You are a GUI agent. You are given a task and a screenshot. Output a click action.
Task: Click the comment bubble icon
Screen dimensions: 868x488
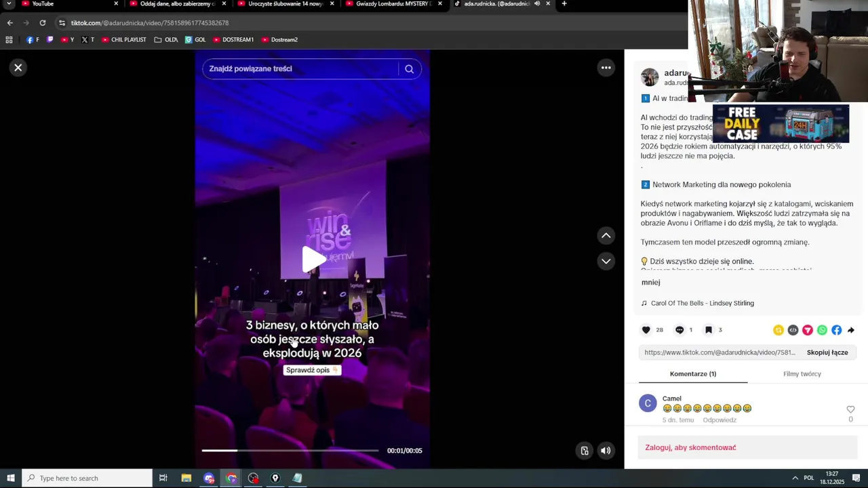[x=679, y=330]
